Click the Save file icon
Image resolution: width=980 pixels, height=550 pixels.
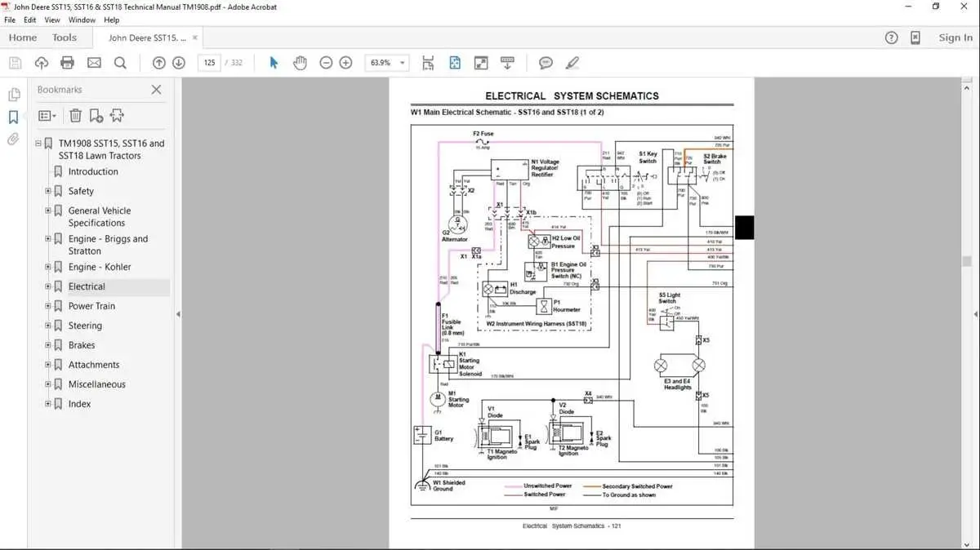point(15,63)
